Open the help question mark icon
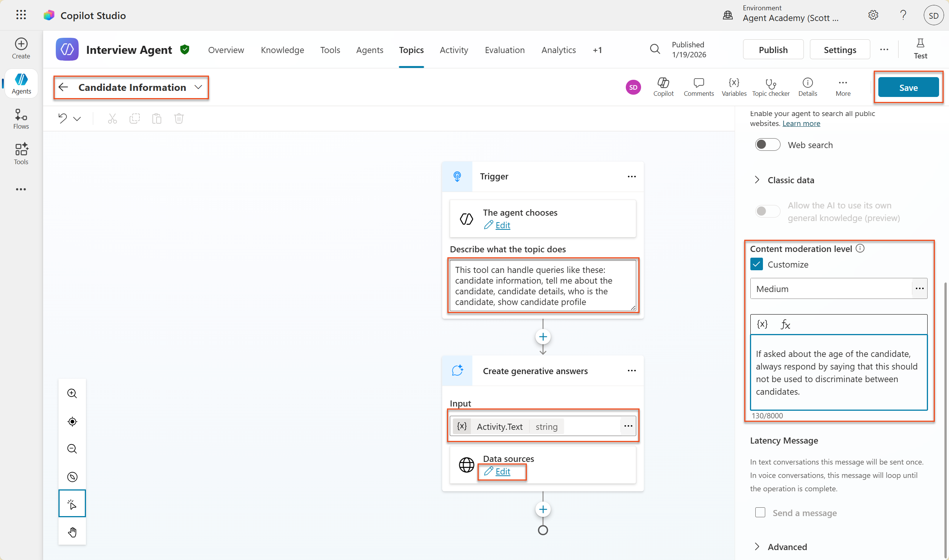The width and height of the screenshot is (949, 560). tap(903, 15)
